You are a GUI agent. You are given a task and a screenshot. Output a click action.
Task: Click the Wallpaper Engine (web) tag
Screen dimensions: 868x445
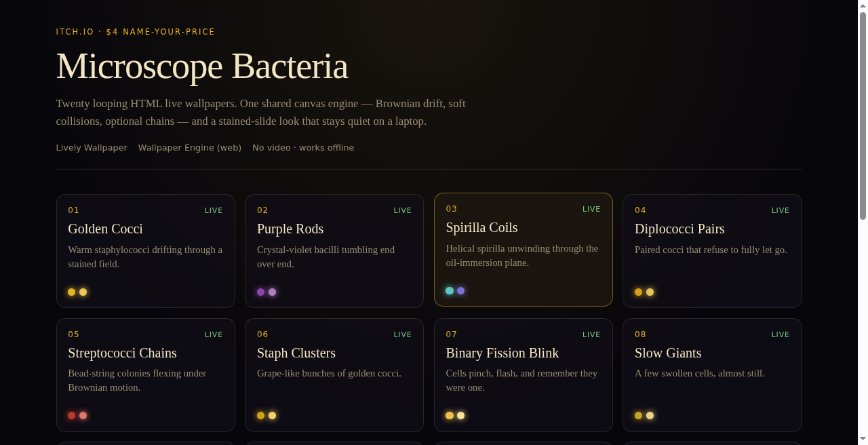190,147
